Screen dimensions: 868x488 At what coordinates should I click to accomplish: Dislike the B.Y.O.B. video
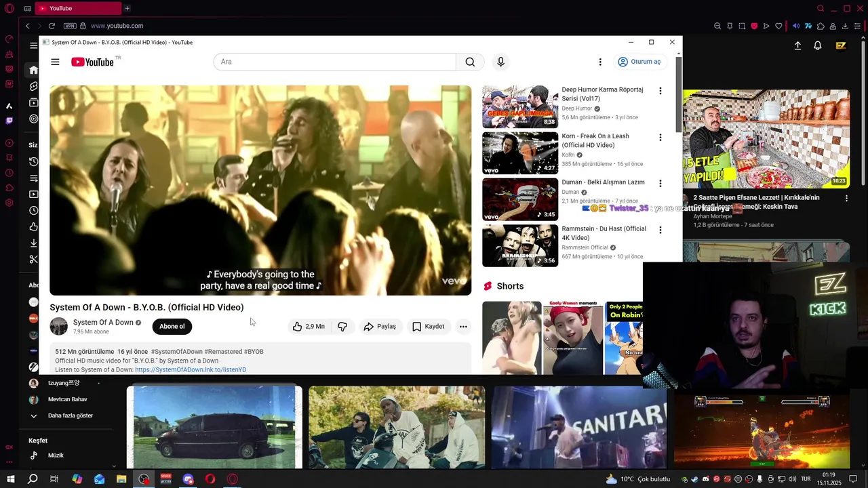[x=342, y=327]
